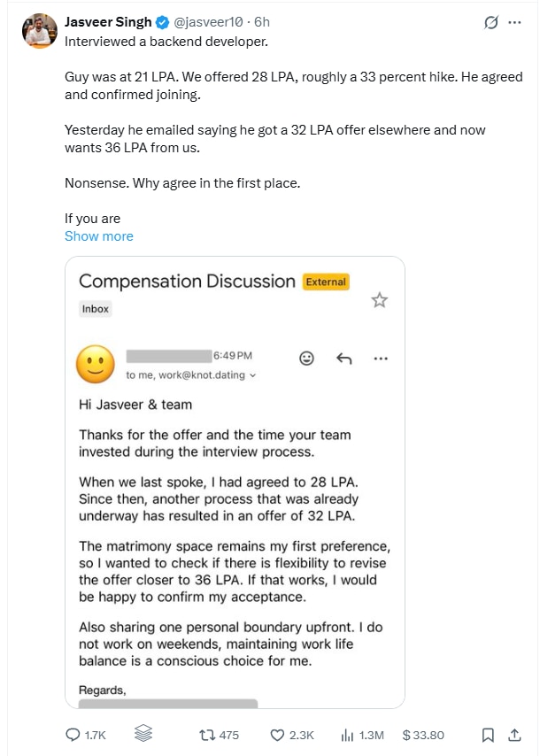Screen dimensions: 540x756
Task: Open the email three-dot more menu
Action: 381,358
